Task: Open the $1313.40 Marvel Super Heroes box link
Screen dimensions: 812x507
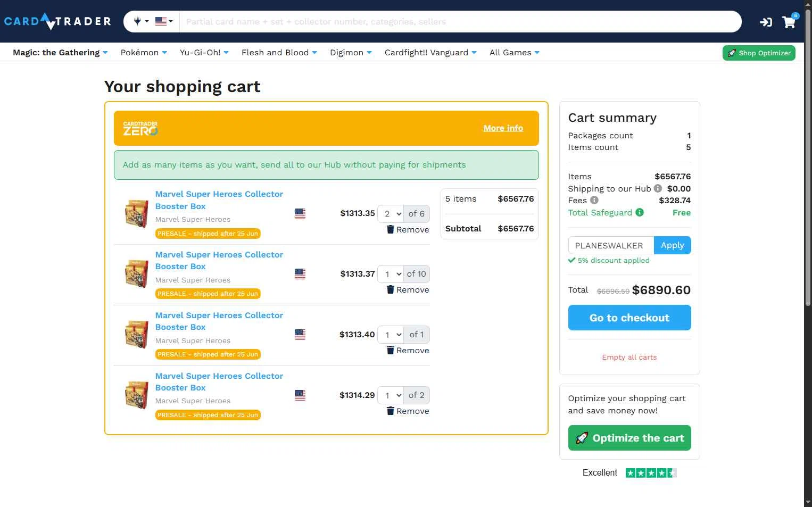Action: tap(219, 321)
